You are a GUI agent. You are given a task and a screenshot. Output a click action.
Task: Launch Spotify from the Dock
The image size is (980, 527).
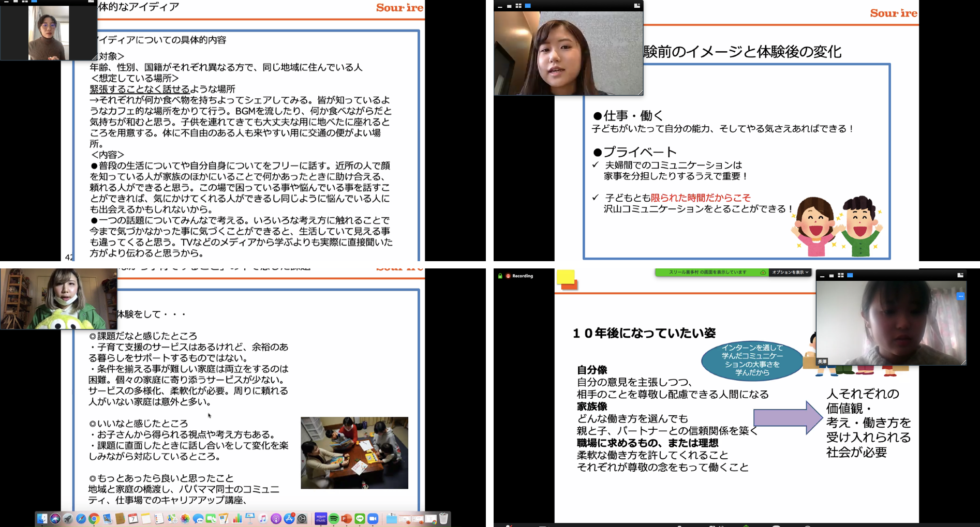[x=334, y=519]
